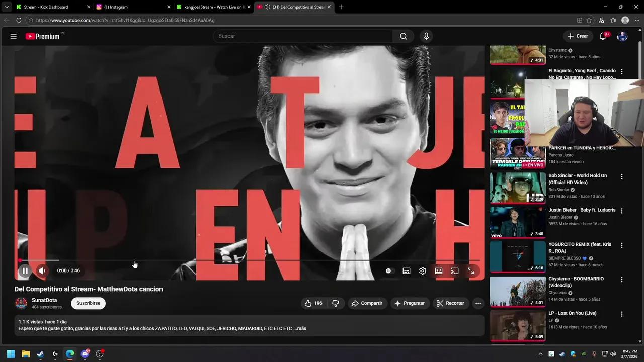
Task: Open the three-dot menu under the video
Action: 477,303
